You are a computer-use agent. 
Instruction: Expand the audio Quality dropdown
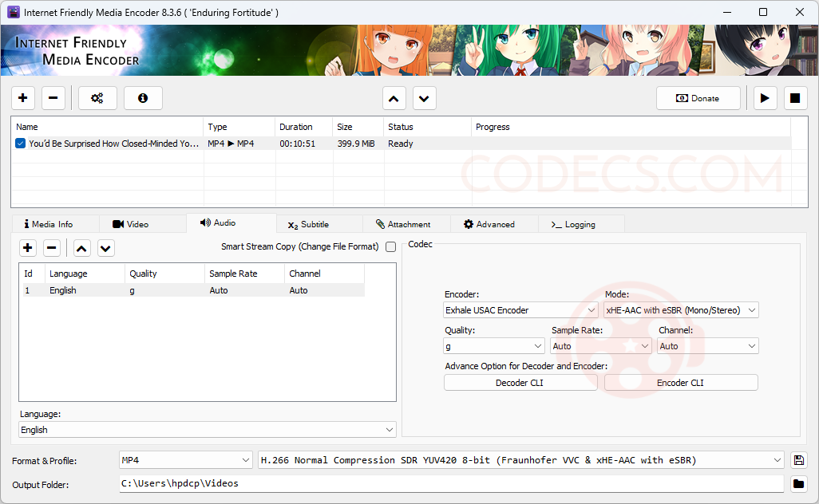pos(494,346)
